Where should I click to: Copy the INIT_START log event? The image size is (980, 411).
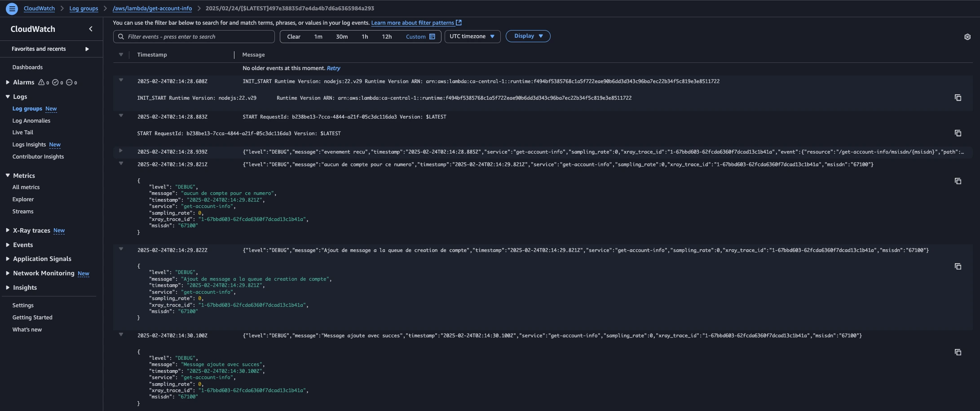(958, 97)
